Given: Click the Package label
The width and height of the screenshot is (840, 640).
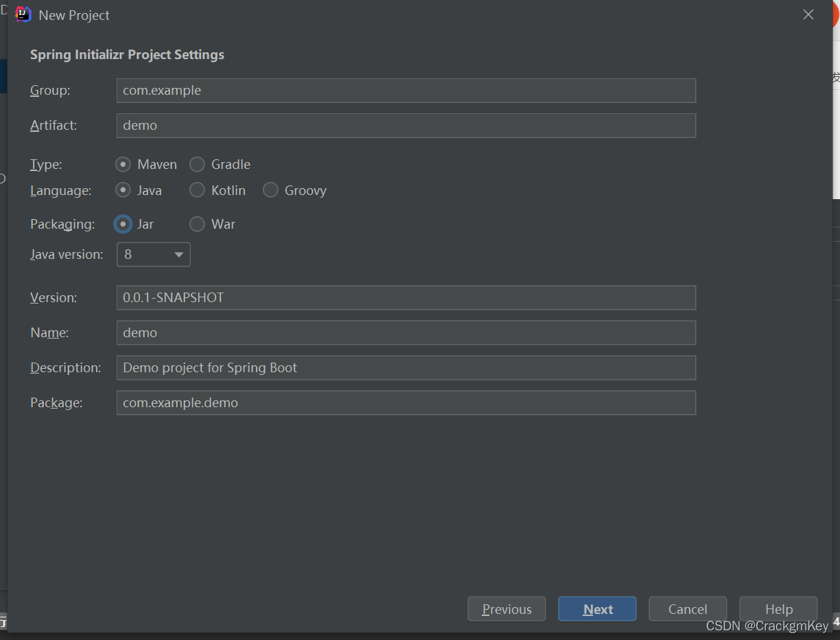Looking at the screenshot, I should click(x=56, y=403).
